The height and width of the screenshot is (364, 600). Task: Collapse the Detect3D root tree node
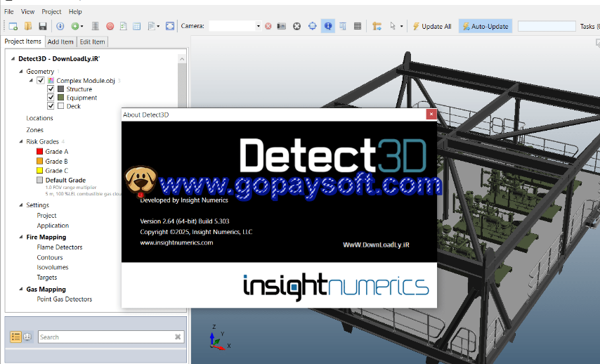coord(13,58)
